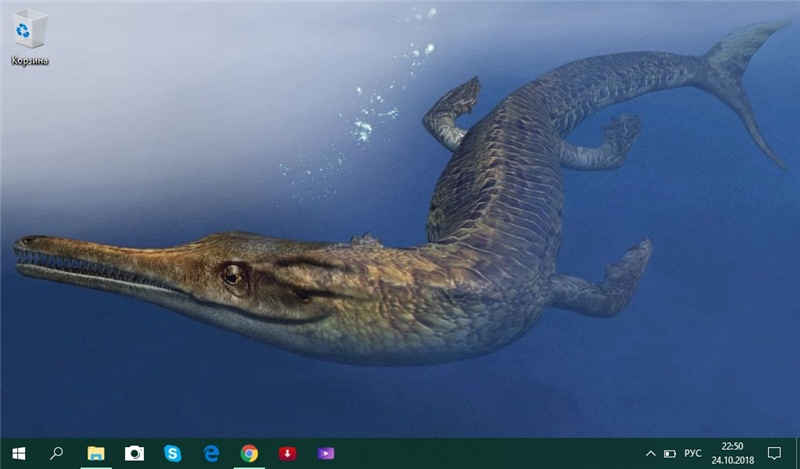Open the Windows Start menu
Viewport: 800px width, 469px height.
18,453
